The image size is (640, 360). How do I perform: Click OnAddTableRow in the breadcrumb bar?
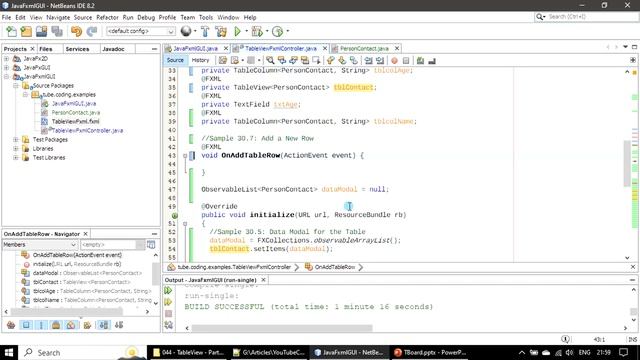click(x=335, y=267)
